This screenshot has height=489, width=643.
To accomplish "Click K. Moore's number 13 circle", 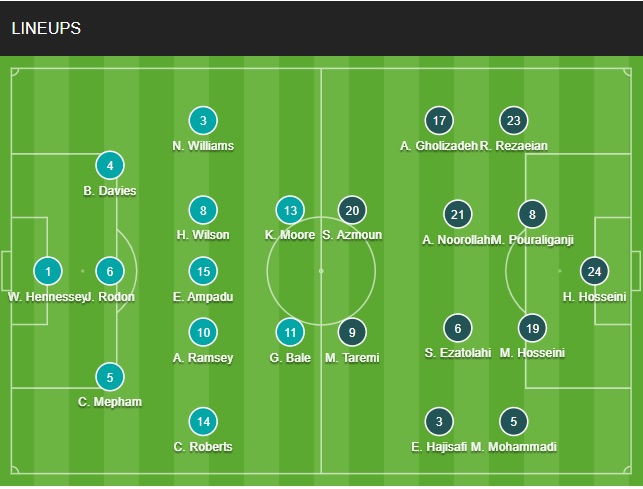I will [x=290, y=210].
